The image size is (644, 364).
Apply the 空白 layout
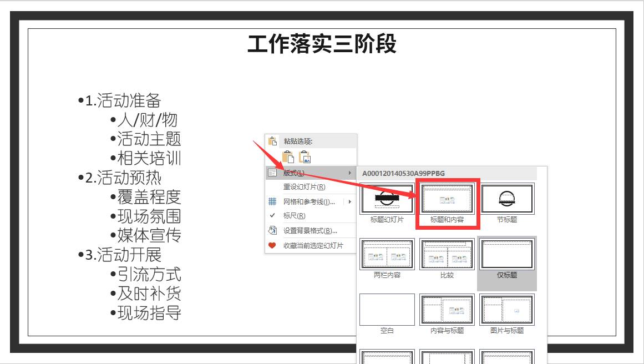point(387,310)
